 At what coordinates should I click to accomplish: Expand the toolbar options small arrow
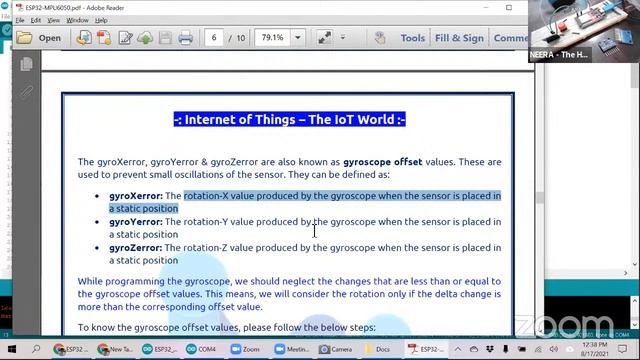pos(343,38)
